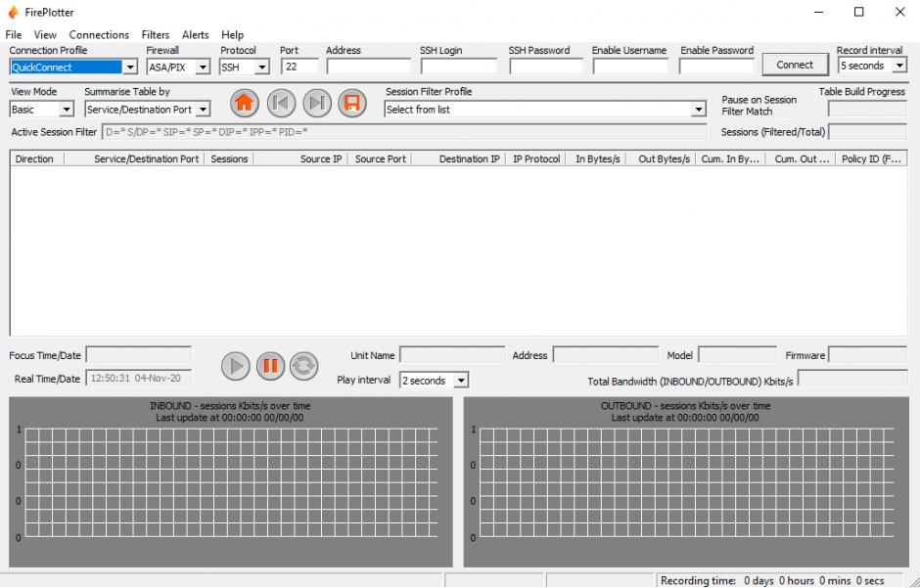Screen dimensions: 920x588
Task: Open the Record interval dropdown
Action: pyautogui.click(x=898, y=66)
